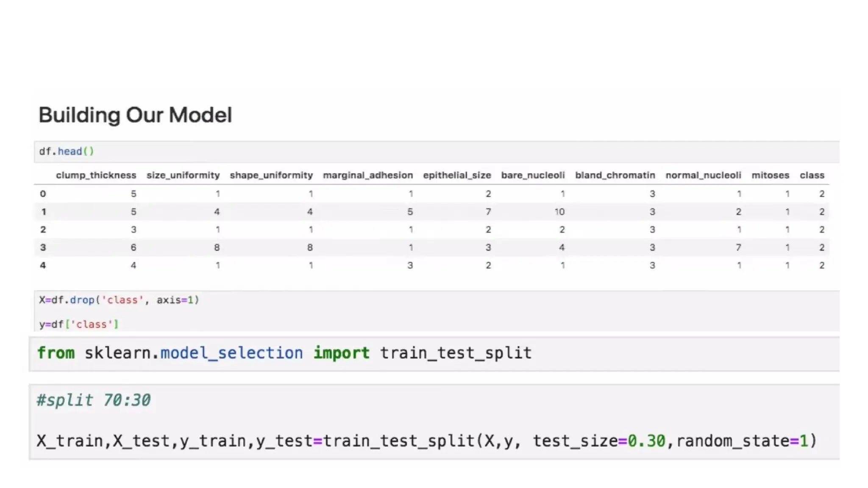Select row index 4 in dataframe
868x488 pixels.
tap(43, 265)
